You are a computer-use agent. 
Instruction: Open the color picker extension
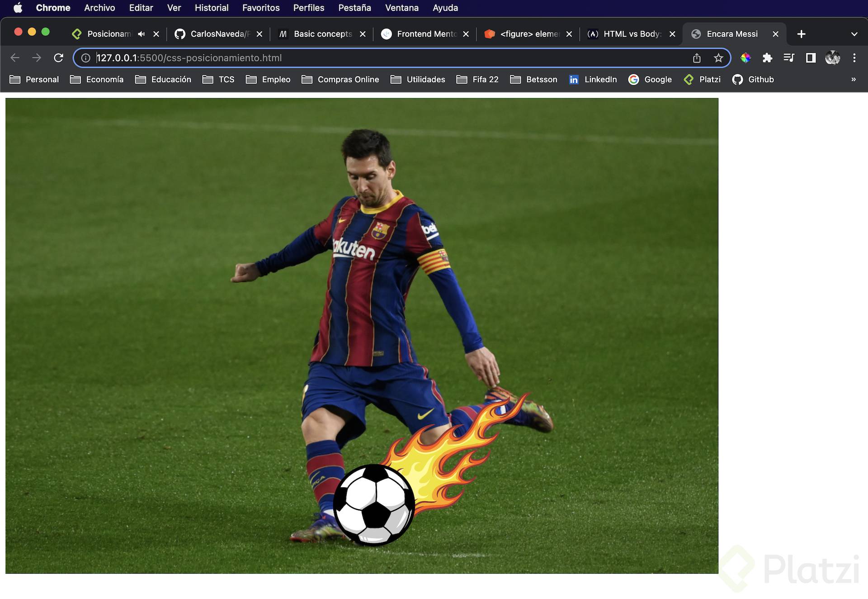coord(745,58)
